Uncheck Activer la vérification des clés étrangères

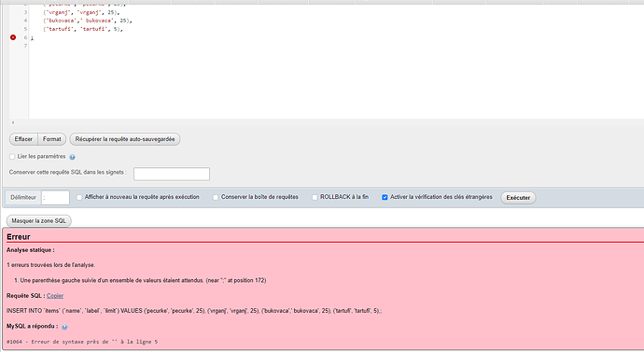[385, 198]
